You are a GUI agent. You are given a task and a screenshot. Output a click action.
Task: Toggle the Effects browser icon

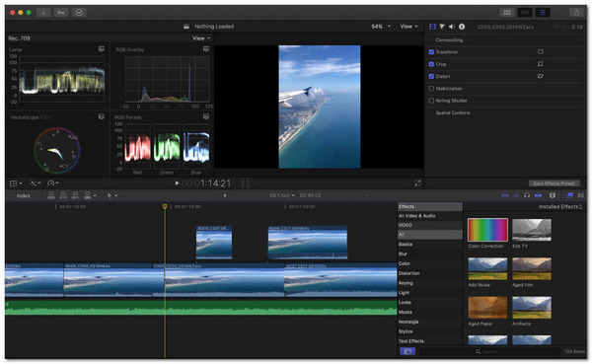pyautogui.click(x=570, y=195)
